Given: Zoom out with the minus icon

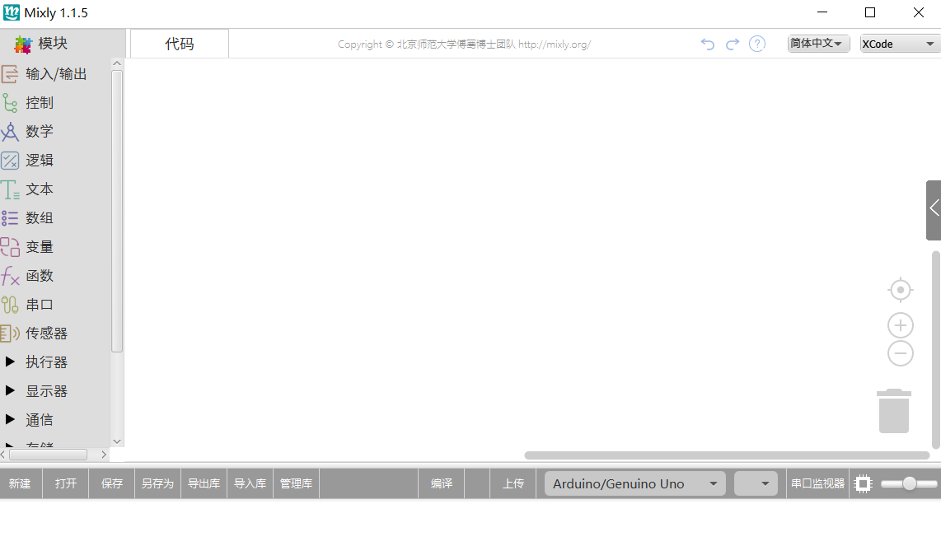Looking at the screenshot, I should [x=900, y=353].
